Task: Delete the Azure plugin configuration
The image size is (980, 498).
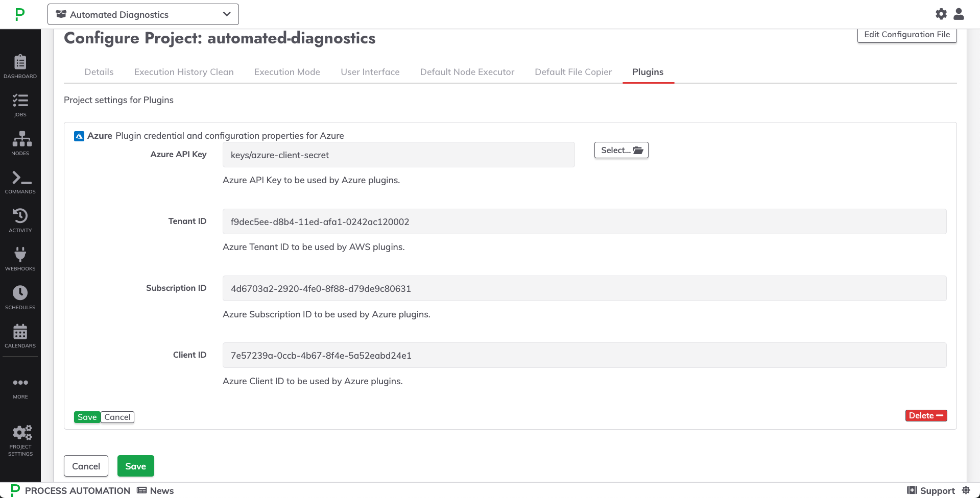Action: pyautogui.click(x=926, y=415)
